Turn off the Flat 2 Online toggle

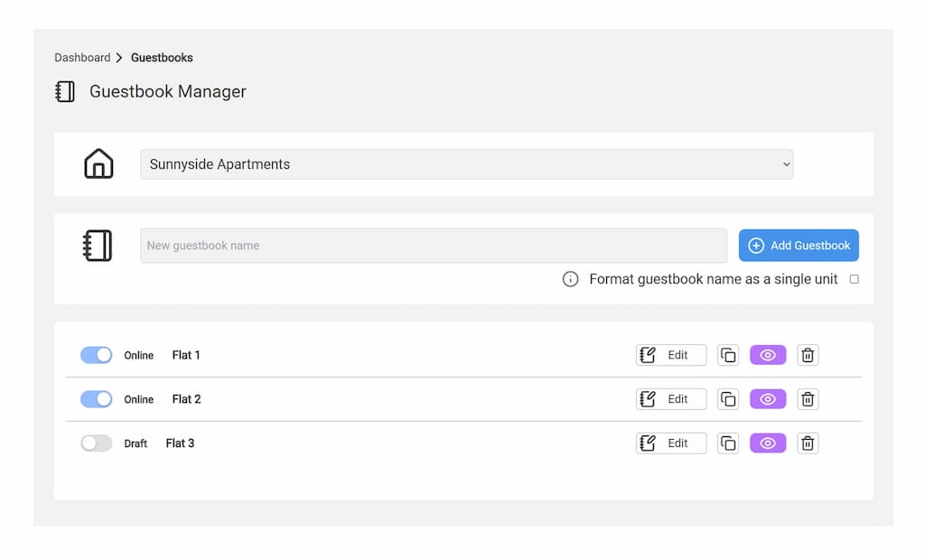(96, 399)
